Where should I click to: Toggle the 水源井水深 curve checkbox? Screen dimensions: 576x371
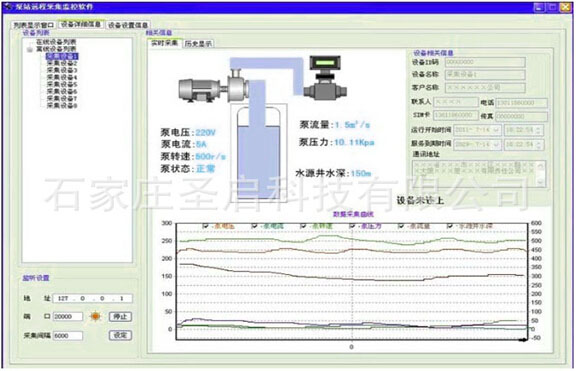(x=450, y=226)
